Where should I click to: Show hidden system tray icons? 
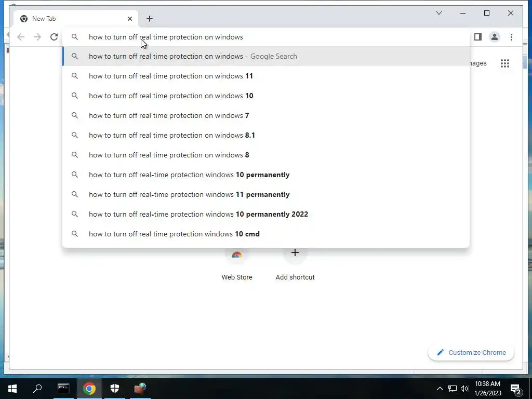[440, 389]
